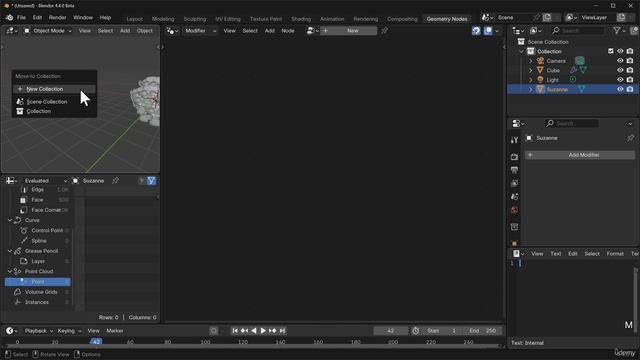Open the Object Mode dropdown

[48, 31]
